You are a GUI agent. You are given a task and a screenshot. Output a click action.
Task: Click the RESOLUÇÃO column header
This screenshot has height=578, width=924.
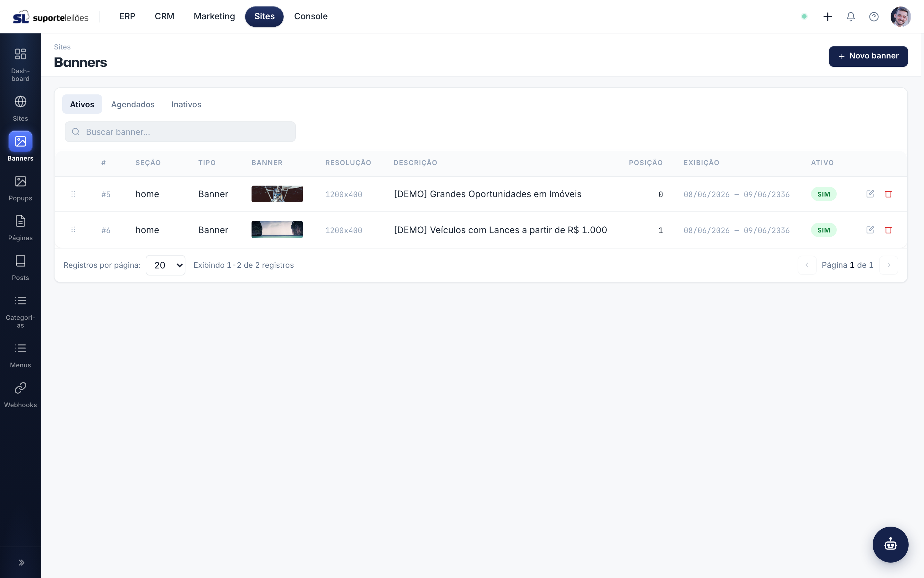[348, 163]
